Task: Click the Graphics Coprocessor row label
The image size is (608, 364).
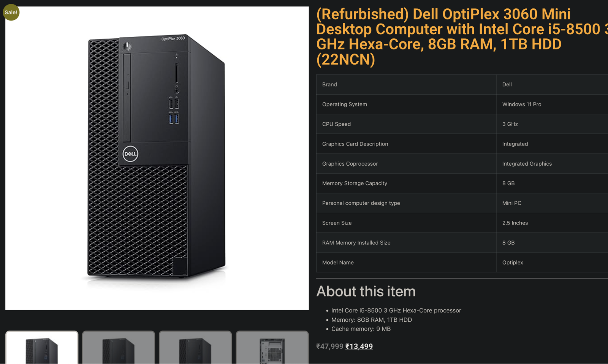Action: click(350, 164)
